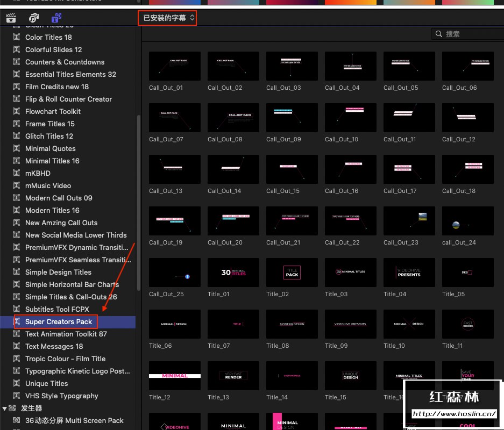Click the generator icon beside 发生器
The image size is (504, 430).
coord(12,408)
